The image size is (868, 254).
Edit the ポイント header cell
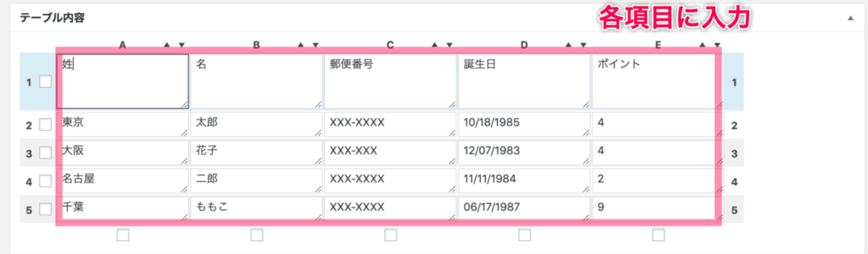658,81
